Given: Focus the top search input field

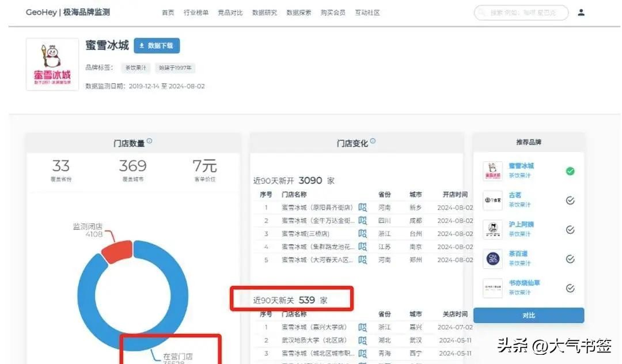Looking at the screenshot, I should click(521, 13).
